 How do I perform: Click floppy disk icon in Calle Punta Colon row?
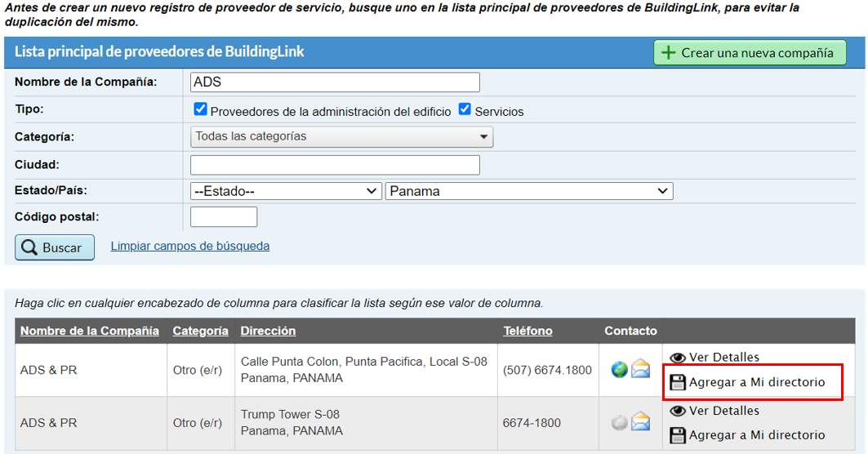pyautogui.click(x=678, y=382)
